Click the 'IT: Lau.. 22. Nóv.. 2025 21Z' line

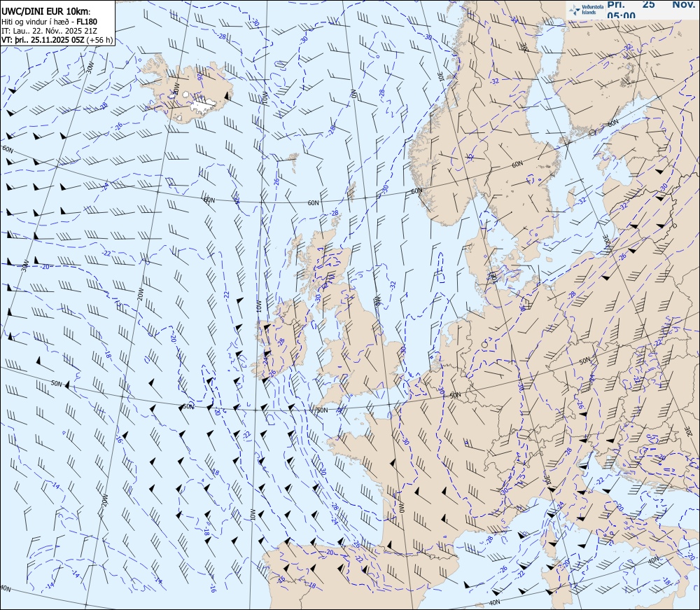tap(49, 31)
